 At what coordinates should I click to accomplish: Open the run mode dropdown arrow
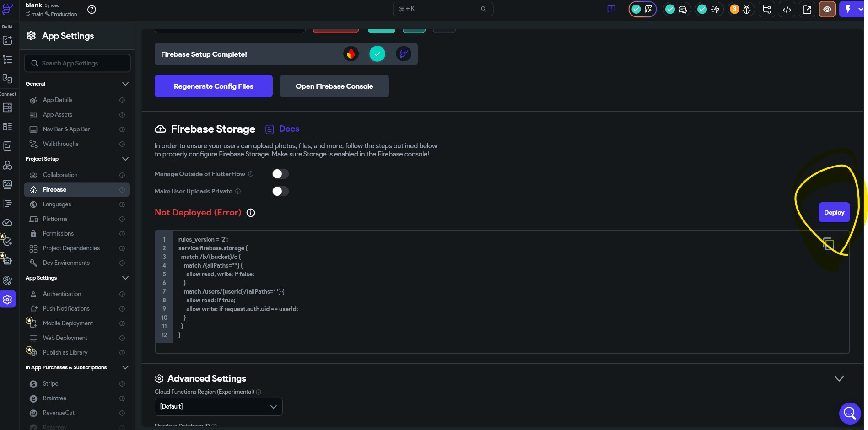click(x=860, y=9)
